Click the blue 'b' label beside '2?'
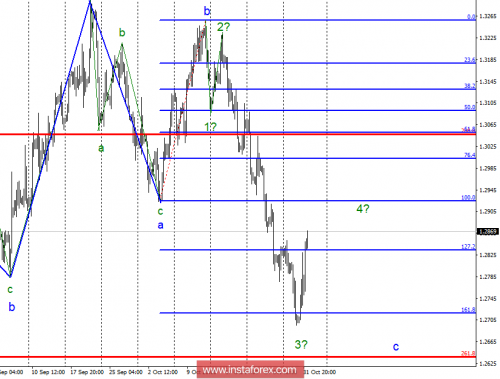500x379 pixels. [207, 11]
